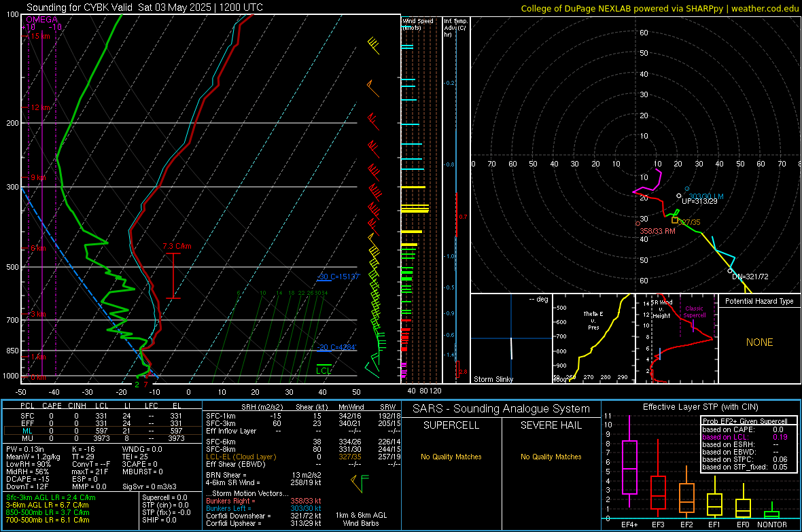Click the PW = 0.13in value
The height and width of the screenshot is (532, 802).
point(25,449)
